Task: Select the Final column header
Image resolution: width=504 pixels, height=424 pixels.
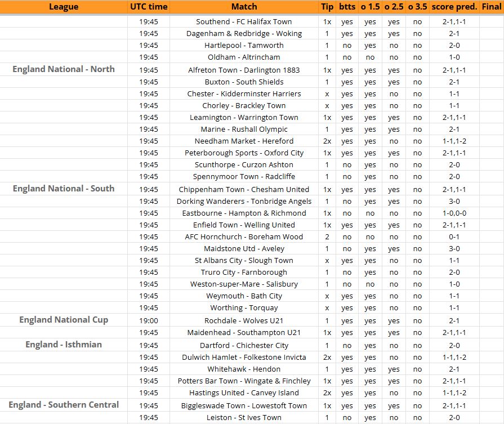Action: (x=492, y=7)
